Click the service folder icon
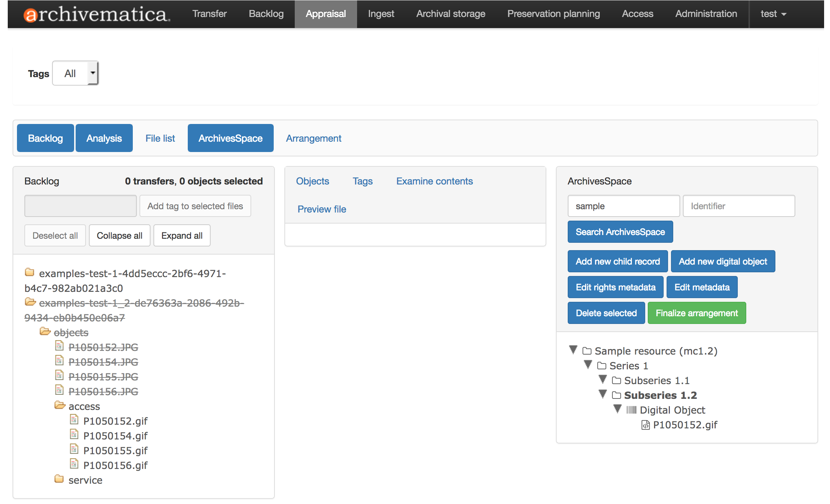 (x=59, y=479)
